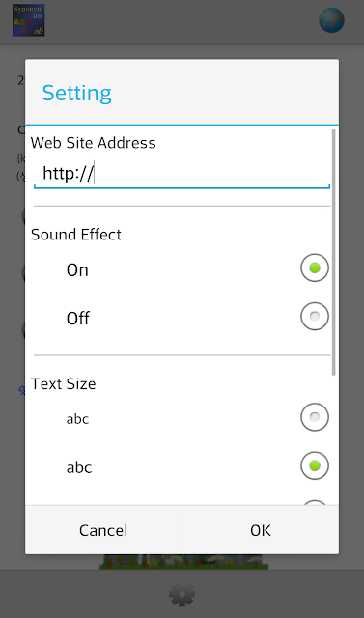This screenshot has height=618, width=364.
Task: Open the globe web icon
Action: (x=331, y=20)
